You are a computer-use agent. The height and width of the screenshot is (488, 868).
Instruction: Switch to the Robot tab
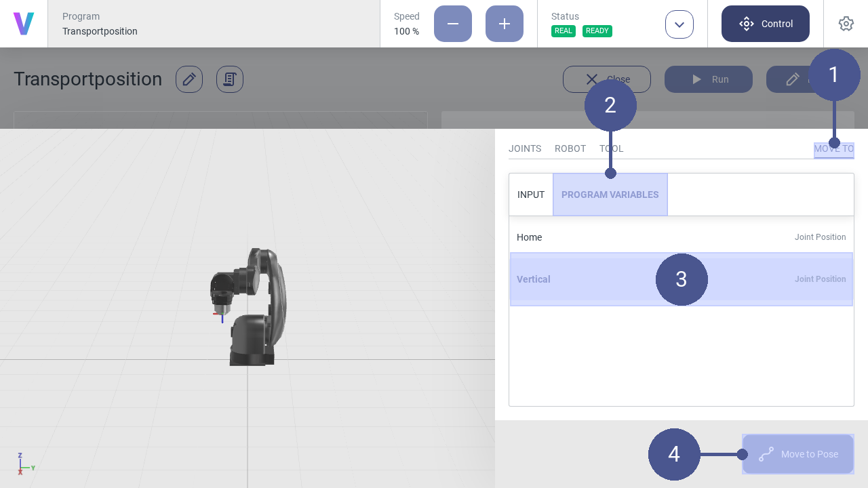[x=570, y=148]
